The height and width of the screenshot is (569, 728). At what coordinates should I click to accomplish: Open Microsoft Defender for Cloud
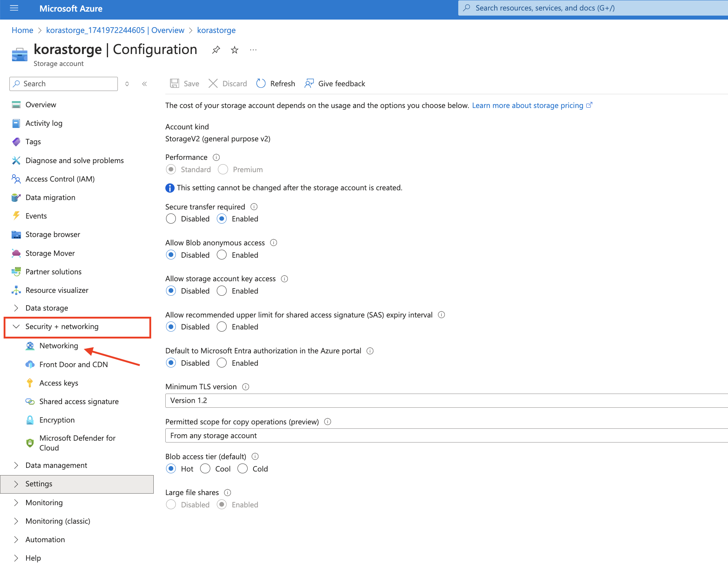click(x=77, y=443)
